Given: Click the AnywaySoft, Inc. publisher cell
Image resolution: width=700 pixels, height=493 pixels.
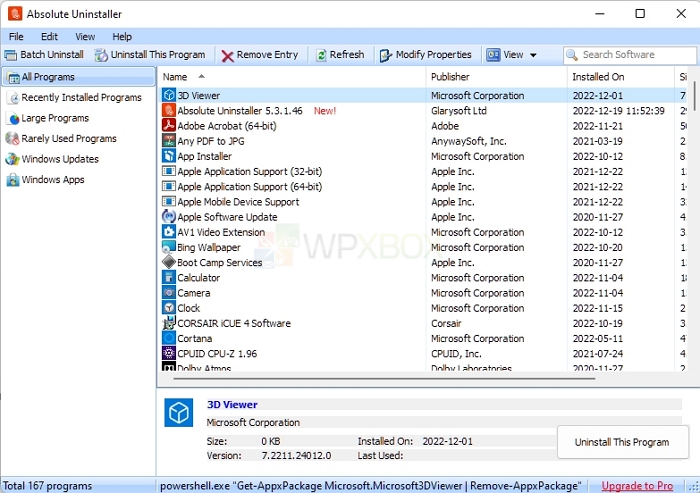Looking at the screenshot, I should 469,141.
